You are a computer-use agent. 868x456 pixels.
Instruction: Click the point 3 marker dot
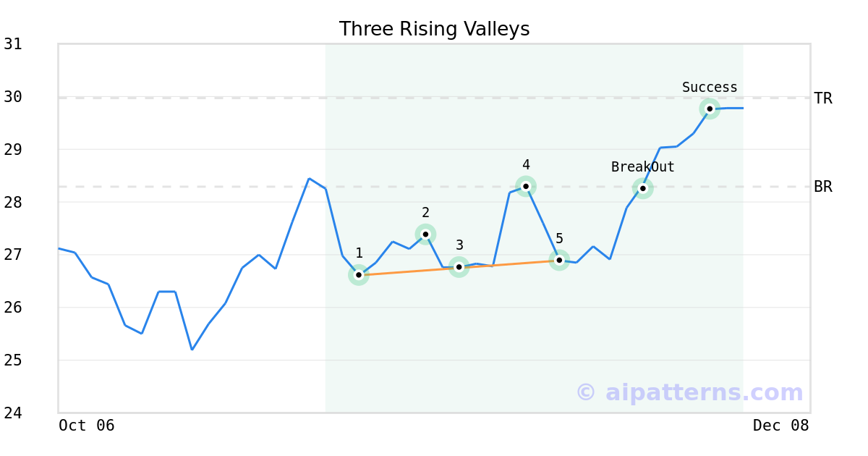pyautogui.click(x=459, y=267)
